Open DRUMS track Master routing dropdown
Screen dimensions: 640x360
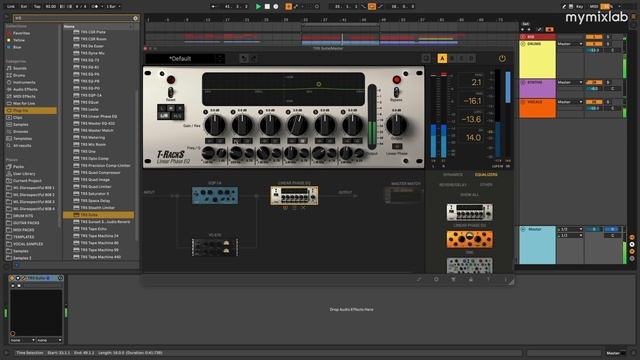point(570,44)
